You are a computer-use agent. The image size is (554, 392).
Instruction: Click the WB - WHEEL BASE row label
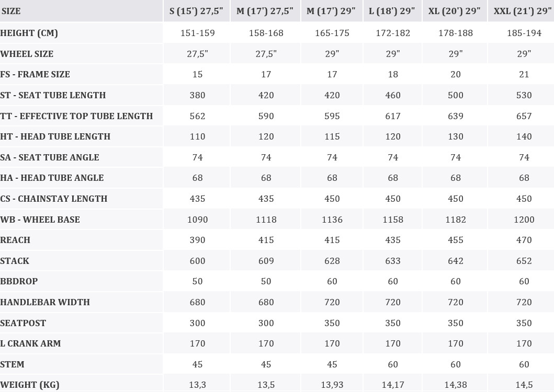pyautogui.click(x=40, y=220)
